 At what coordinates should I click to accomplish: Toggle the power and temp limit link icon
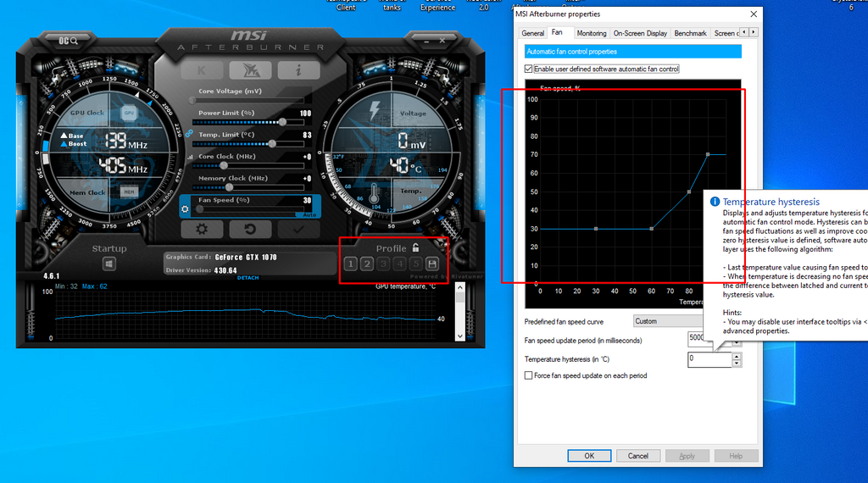[x=189, y=134]
